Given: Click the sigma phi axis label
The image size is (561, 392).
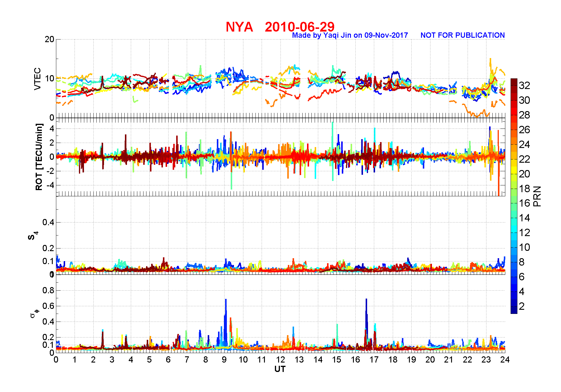Looking at the screenshot, I should pos(34,313).
